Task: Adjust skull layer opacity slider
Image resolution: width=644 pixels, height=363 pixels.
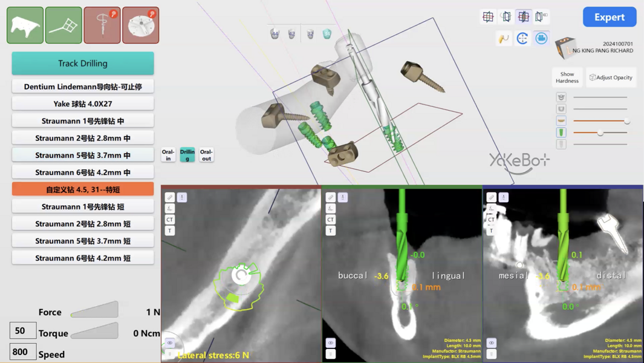Action: (x=600, y=97)
